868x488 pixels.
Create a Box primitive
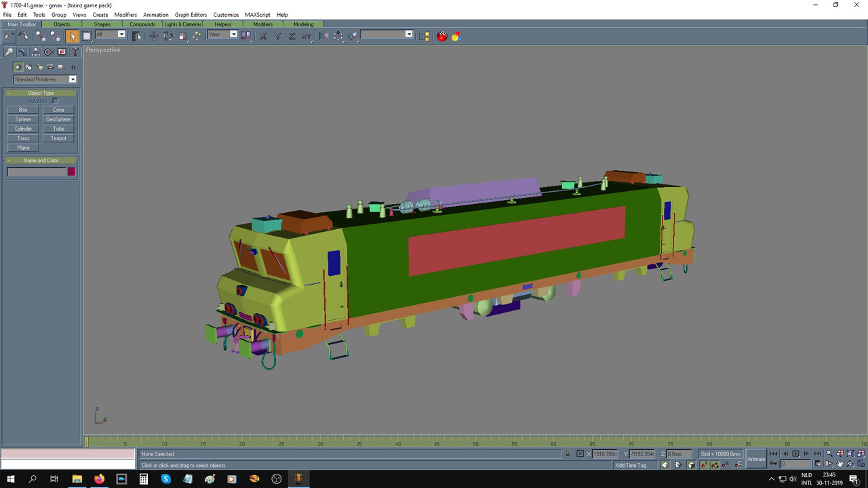click(23, 110)
